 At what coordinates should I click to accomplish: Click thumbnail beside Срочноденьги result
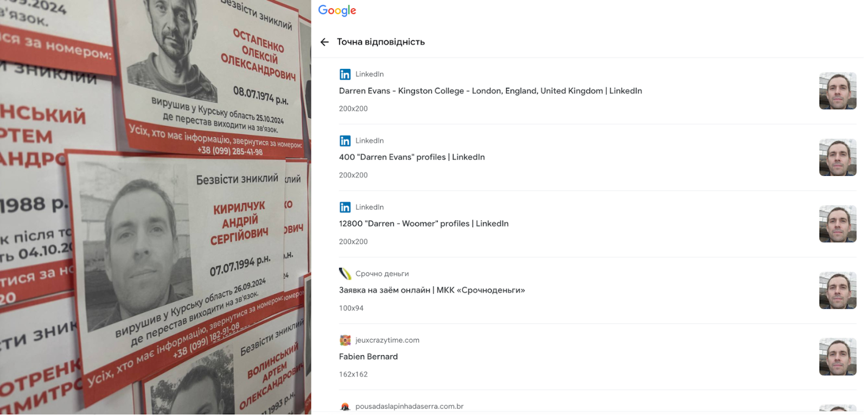click(838, 290)
